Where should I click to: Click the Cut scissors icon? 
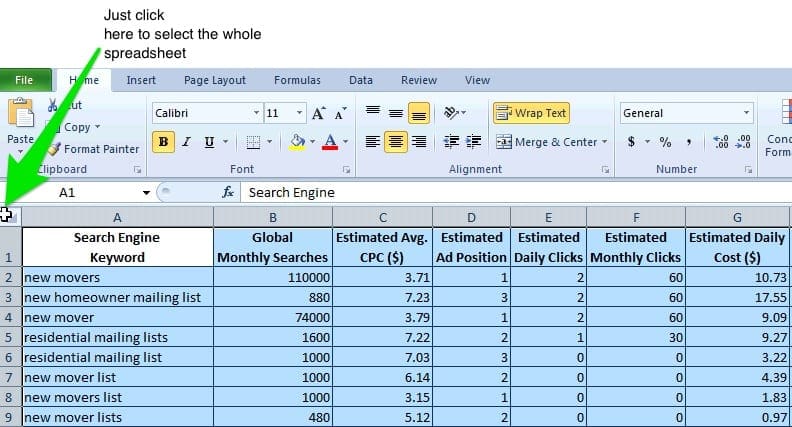pyautogui.click(x=53, y=105)
